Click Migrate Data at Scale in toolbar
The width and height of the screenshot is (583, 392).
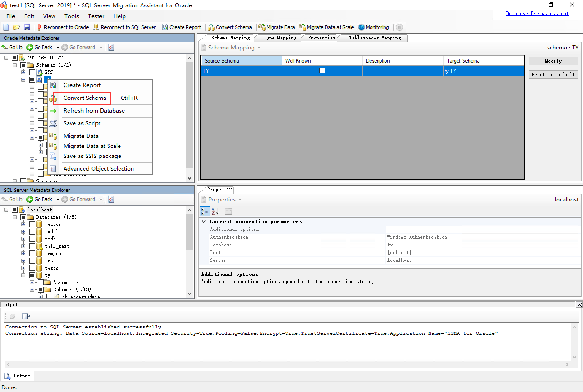[x=326, y=27]
